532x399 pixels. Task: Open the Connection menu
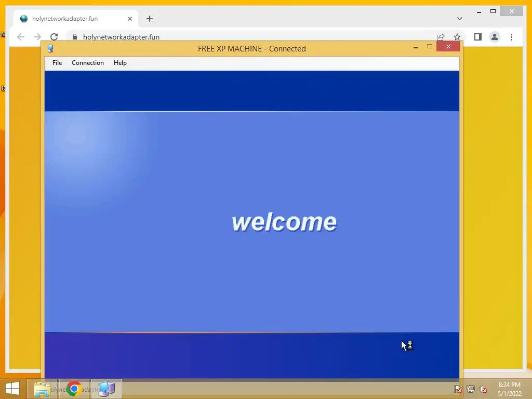tap(87, 63)
